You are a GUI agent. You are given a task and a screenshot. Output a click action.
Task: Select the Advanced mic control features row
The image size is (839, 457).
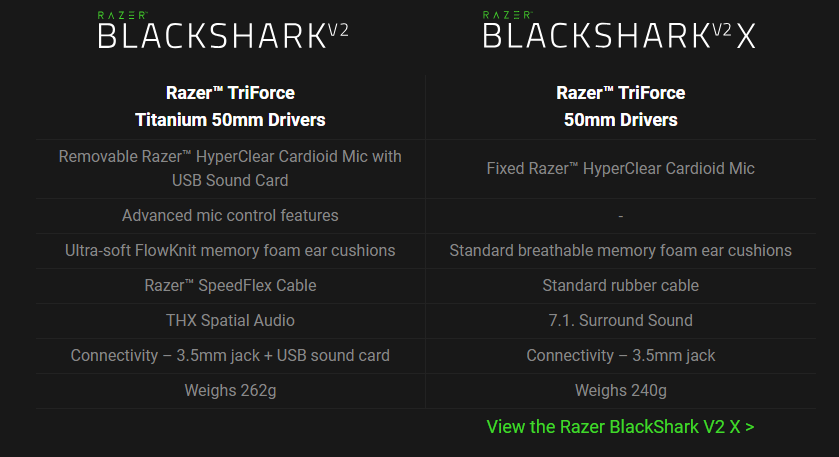click(x=230, y=215)
